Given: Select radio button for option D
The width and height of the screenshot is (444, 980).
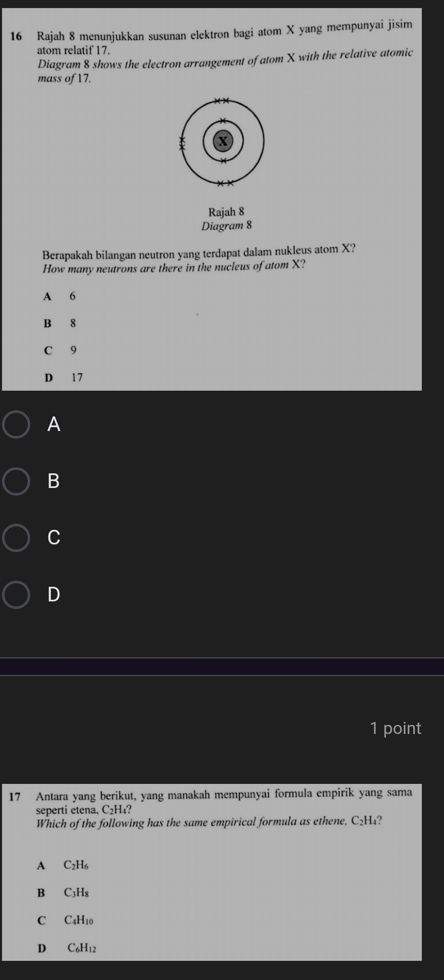Looking at the screenshot, I should [x=16, y=595].
